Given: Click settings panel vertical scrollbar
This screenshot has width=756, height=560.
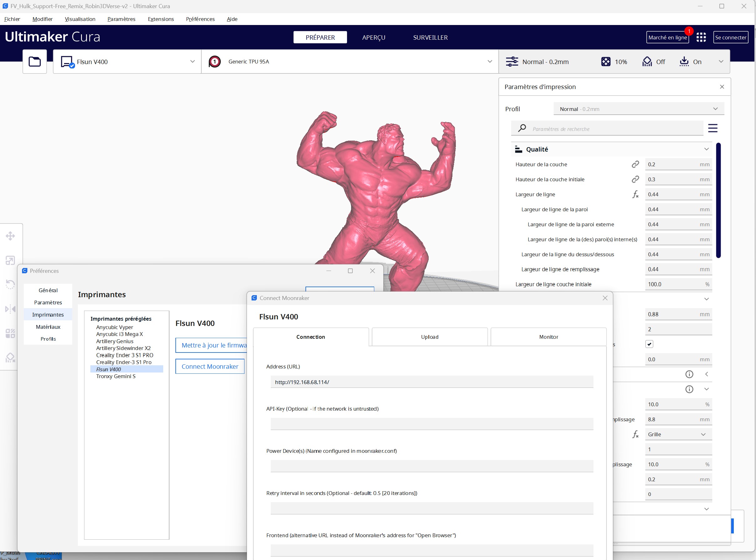Looking at the screenshot, I should [x=718, y=200].
